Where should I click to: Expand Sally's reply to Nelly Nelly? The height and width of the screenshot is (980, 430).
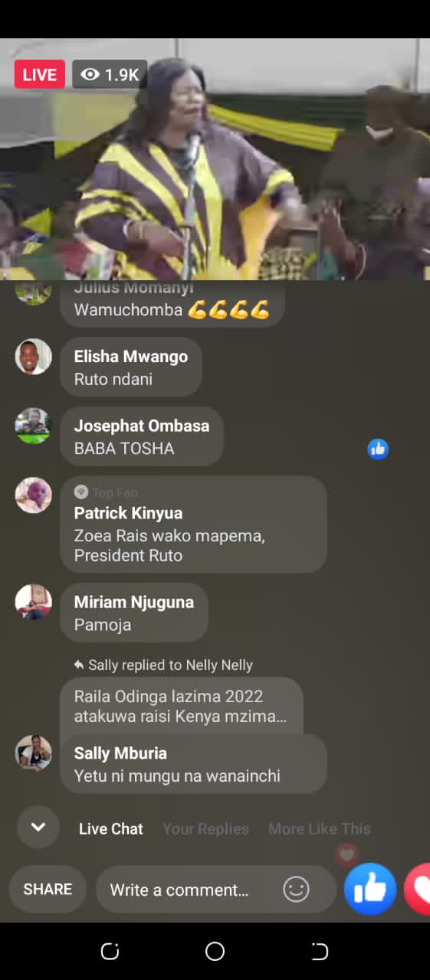coord(182,705)
